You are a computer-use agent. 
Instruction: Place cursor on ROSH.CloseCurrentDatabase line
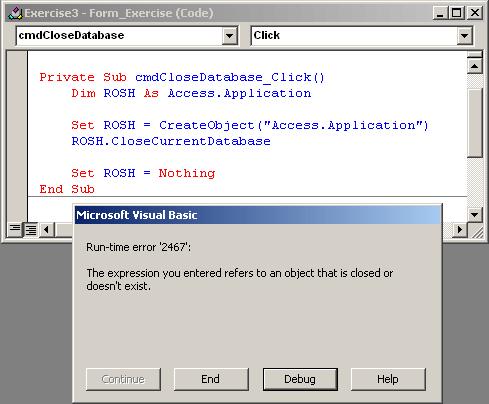171,141
